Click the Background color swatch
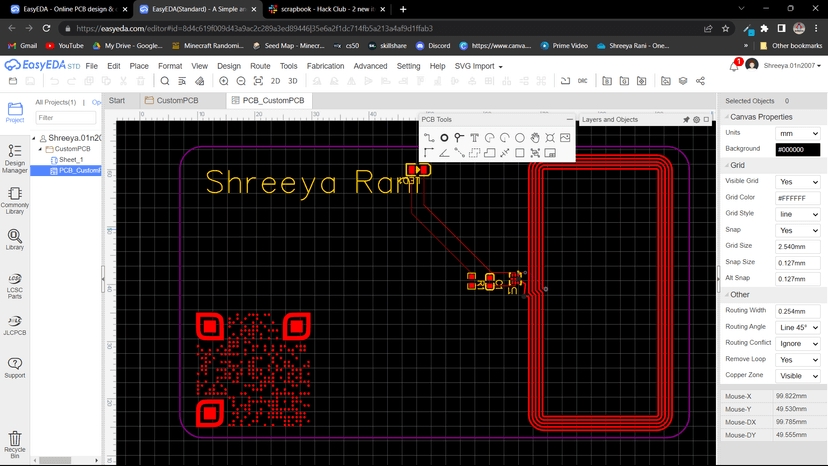The width and height of the screenshot is (828, 466). 798,149
